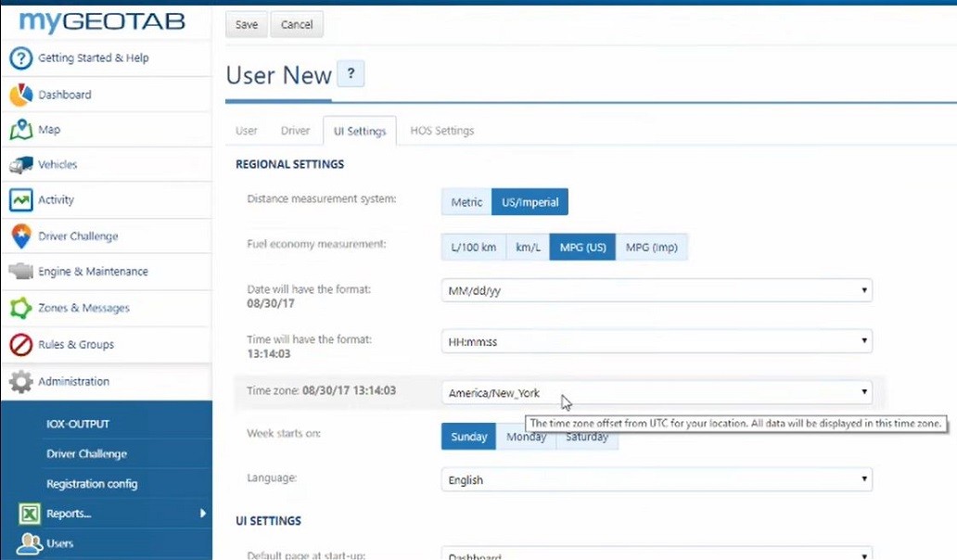Expand the America/New_York time zone dropdown
This screenshot has width=957, height=560.
coord(657,393)
